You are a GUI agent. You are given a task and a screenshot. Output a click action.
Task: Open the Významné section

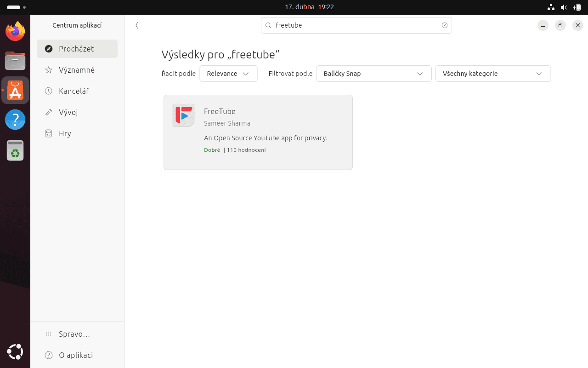tap(77, 70)
